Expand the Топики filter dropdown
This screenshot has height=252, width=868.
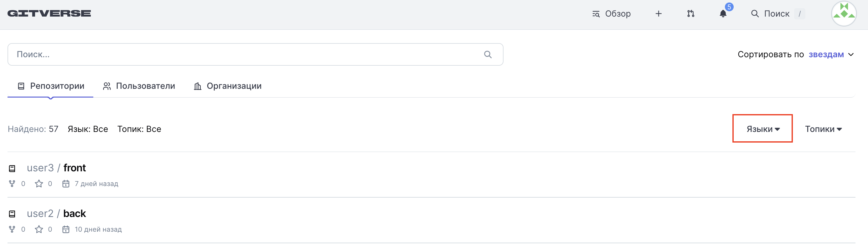click(823, 129)
